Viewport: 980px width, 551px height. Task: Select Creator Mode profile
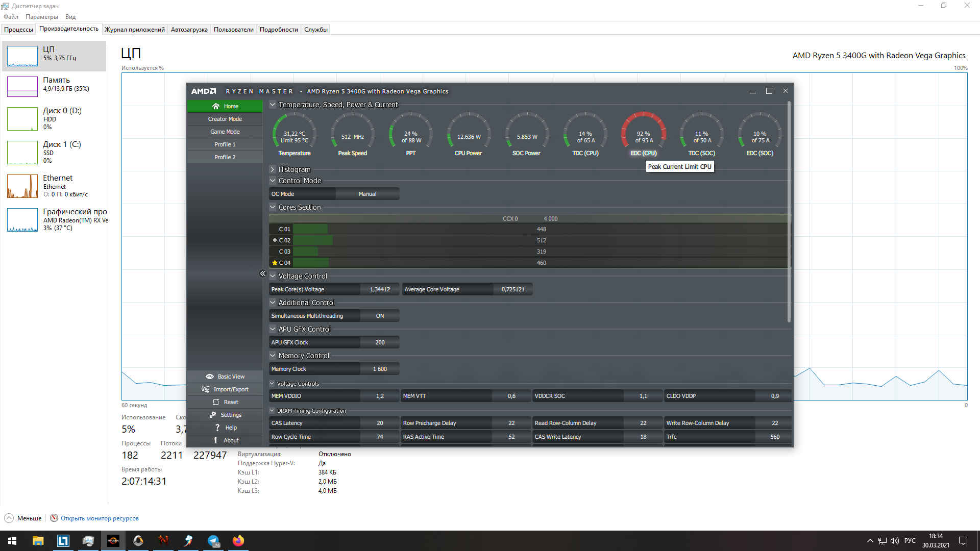(x=225, y=119)
